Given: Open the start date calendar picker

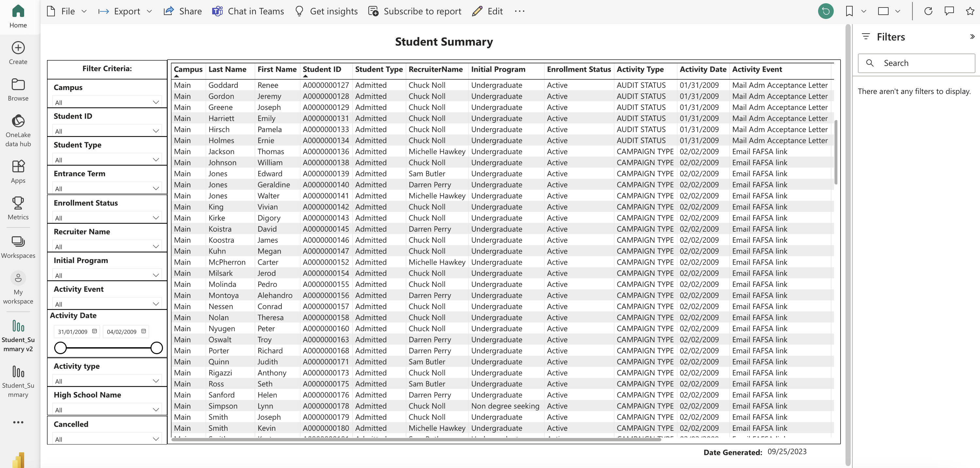Looking at the screenshot, I should point(94,331).
